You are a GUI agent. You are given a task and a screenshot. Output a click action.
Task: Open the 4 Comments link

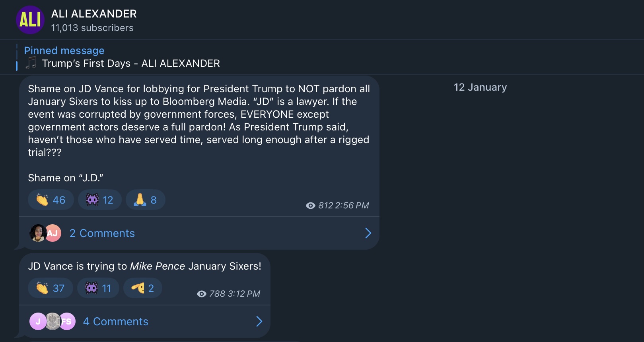click(115, 321)
